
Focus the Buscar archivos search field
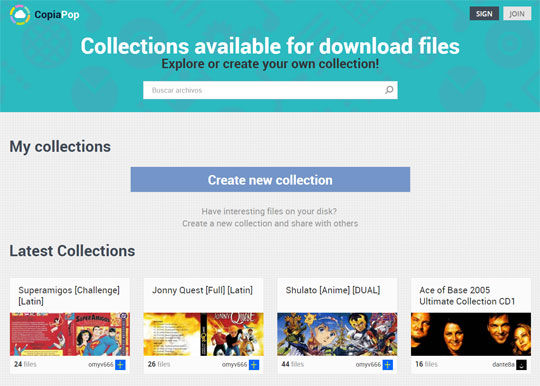[x=270, y=90]
